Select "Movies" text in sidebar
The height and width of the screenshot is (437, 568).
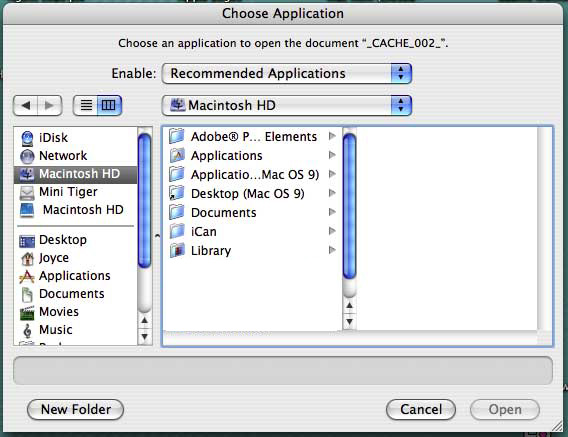coord(59,312)
